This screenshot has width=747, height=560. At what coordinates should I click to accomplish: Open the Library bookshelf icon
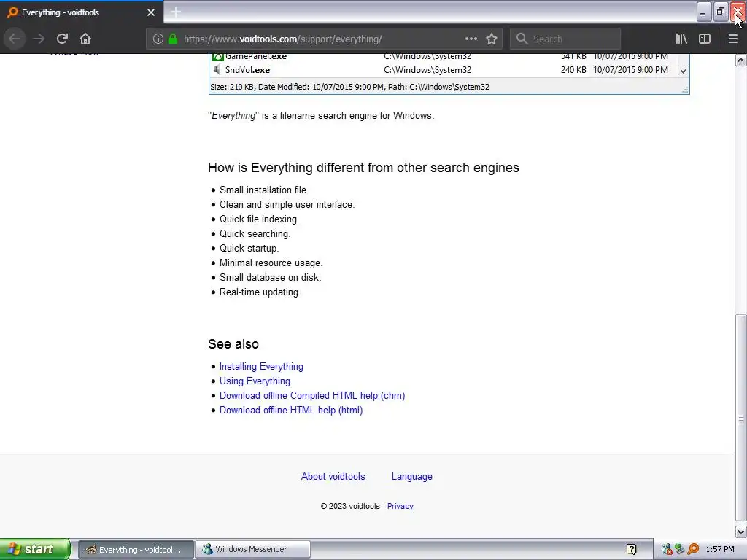(x=681, y=39)
